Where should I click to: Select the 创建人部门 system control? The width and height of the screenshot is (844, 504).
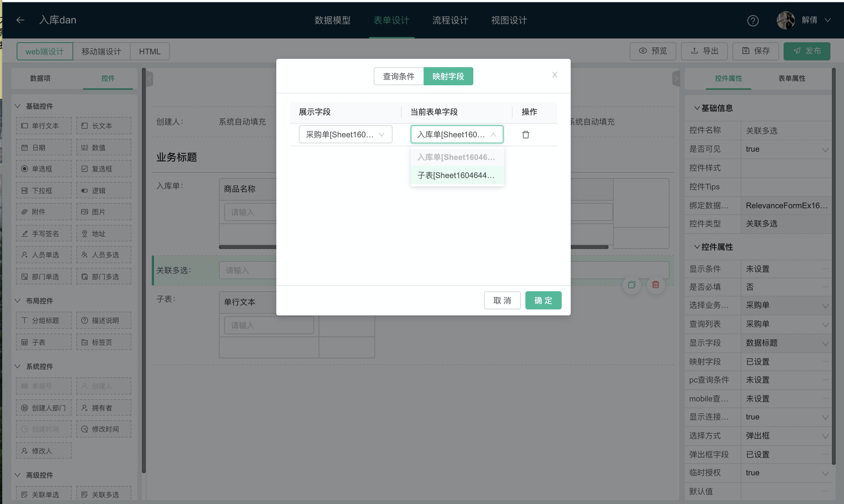pos(44,408)
